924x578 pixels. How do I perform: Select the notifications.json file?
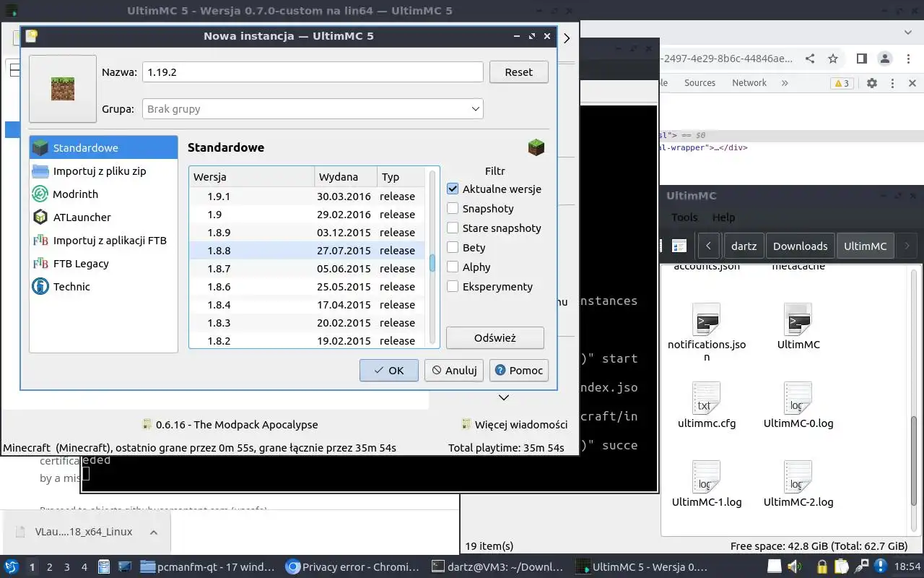707,333
